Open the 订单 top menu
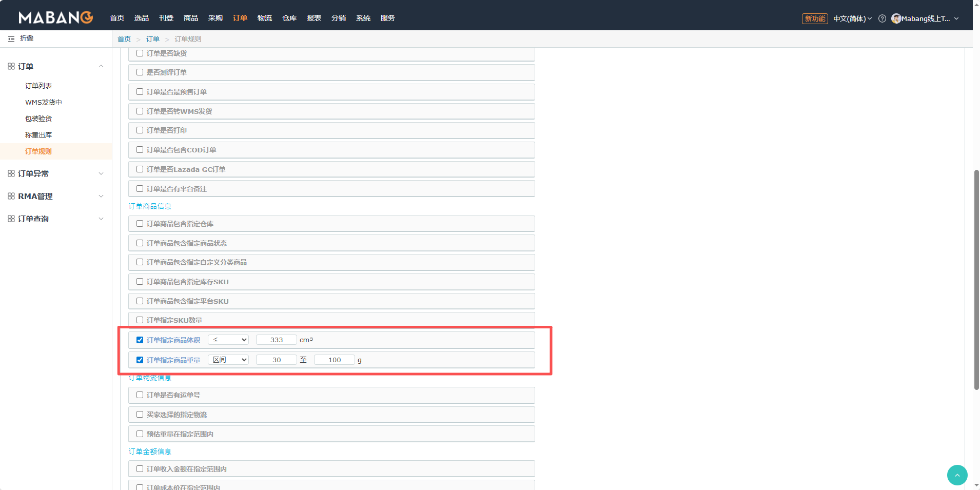The height and width of the screenshot is (490, 980). click(x=240, y=18)
